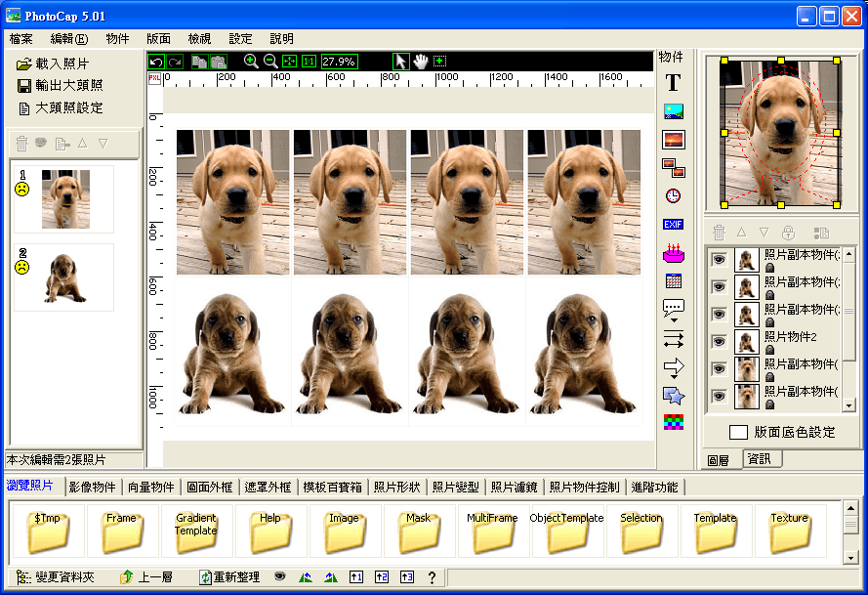The image size is (868, 595).
Task: Open the rainbow color swatch icon
Action: point(672,422)
